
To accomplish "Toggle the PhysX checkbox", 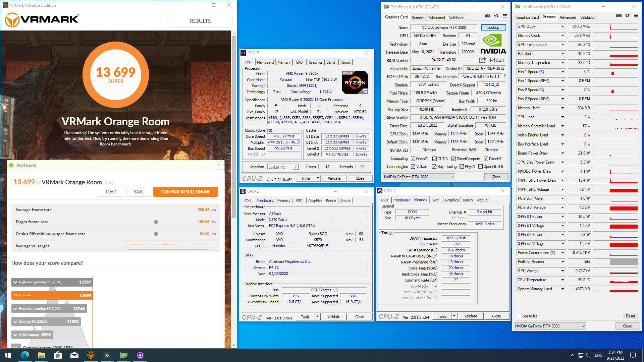I will point(462,167).
